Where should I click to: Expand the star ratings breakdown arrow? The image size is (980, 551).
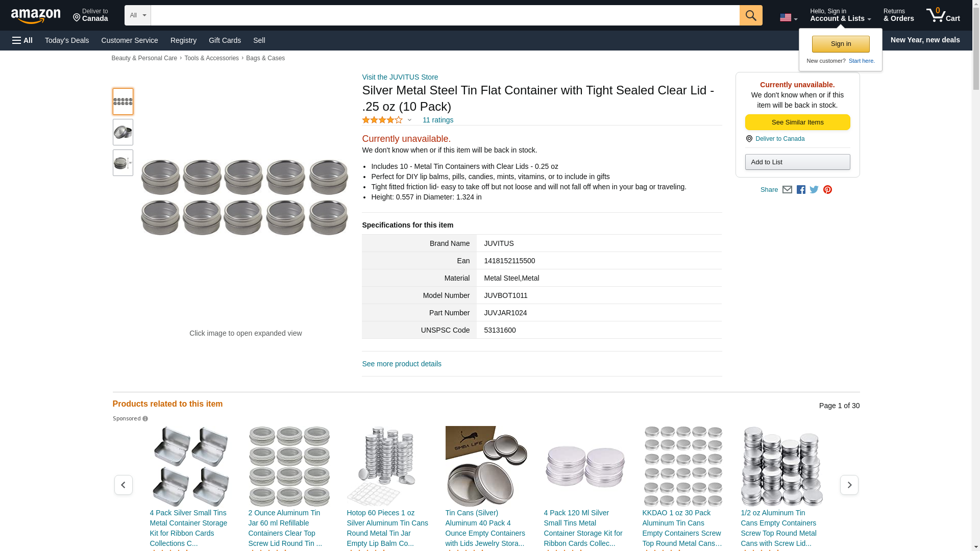pos(409,120)
